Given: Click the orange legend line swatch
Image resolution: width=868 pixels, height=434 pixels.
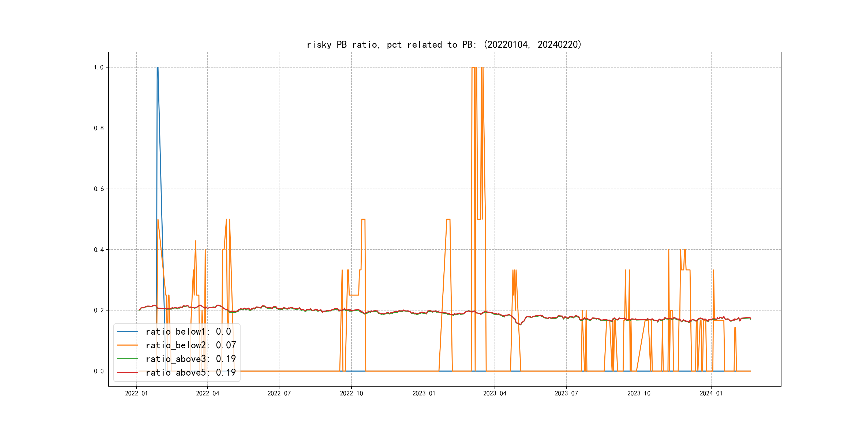Looking at the screenshot, I should [x=127, y=345].
